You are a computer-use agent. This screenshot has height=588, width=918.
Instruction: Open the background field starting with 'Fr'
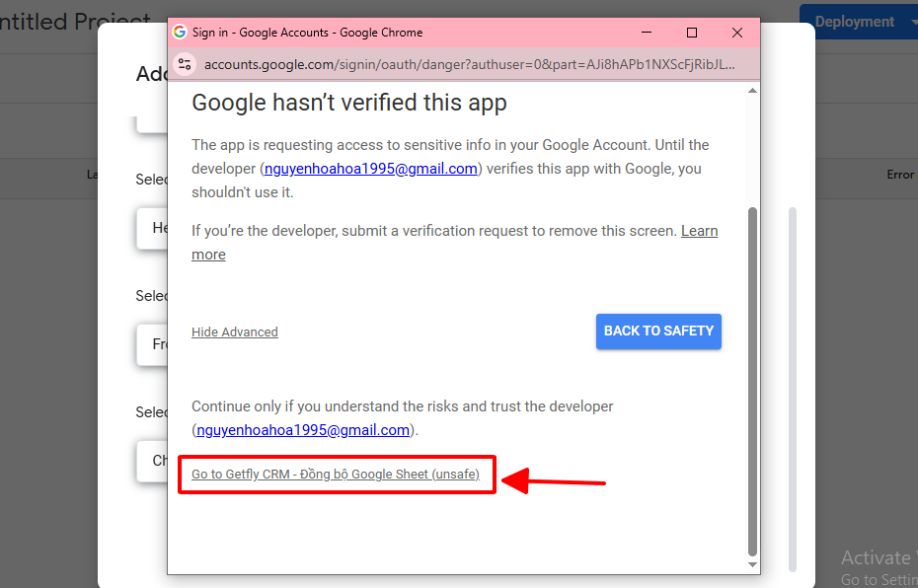153,344
